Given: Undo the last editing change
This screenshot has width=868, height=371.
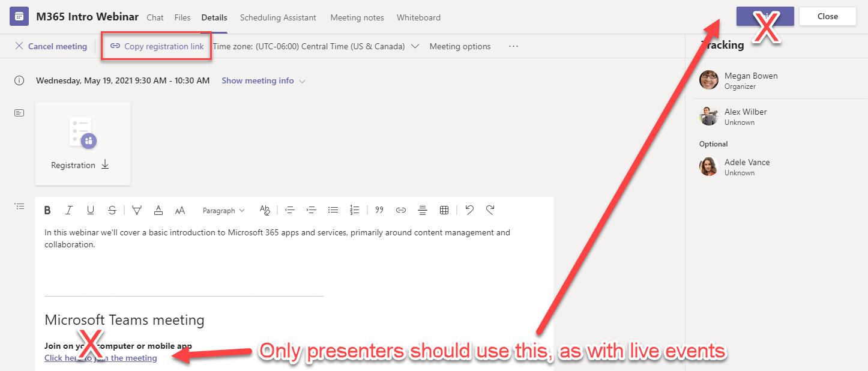Looking at the screenshot, I should tap(469, 210).
